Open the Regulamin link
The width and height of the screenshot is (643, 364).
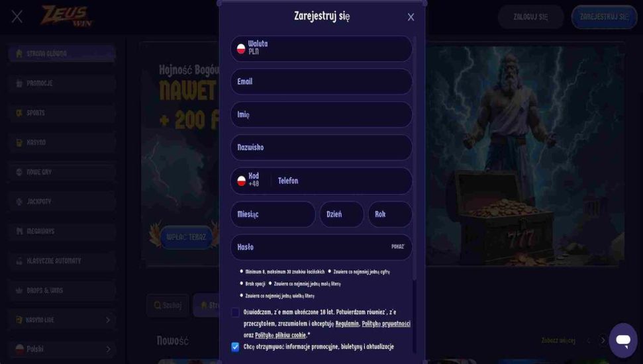pyautogui.click(x=347, y=324)
